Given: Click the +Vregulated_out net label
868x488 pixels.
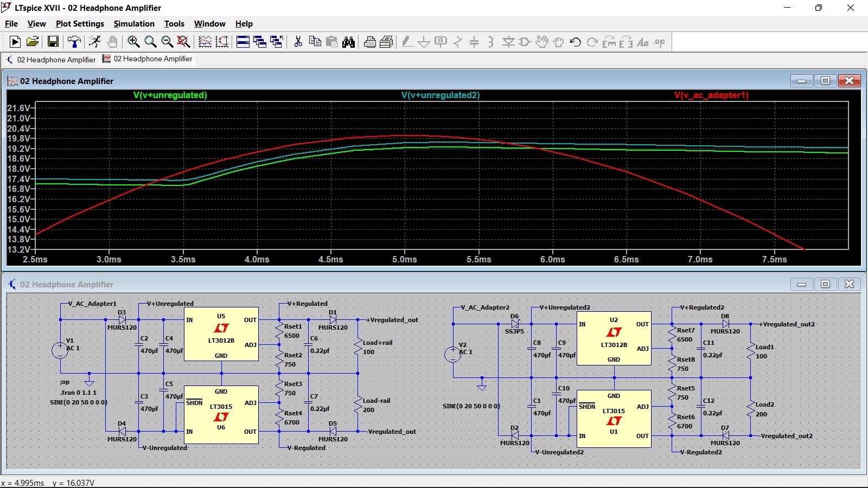Looking at the screenshot, I should coord(392,320).
